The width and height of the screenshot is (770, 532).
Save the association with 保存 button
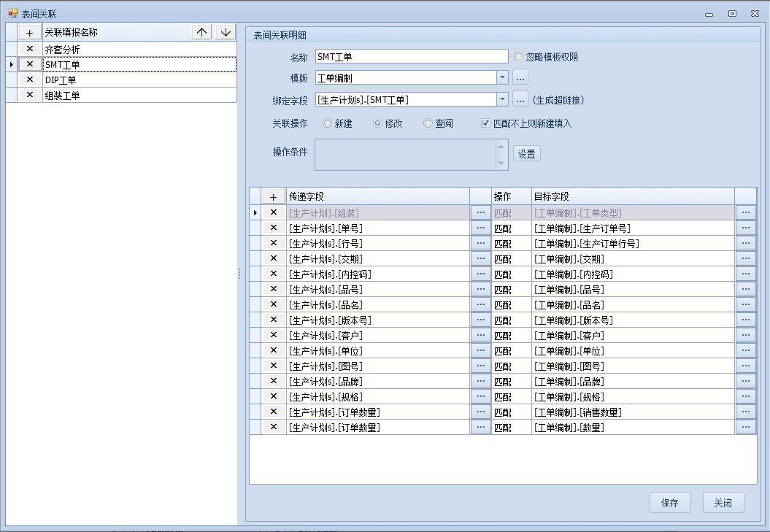coord(669,503)
